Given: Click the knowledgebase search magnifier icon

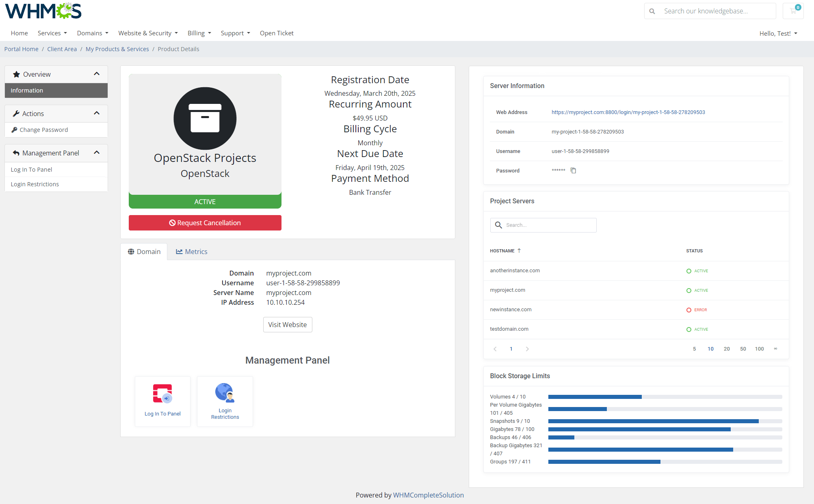Looking at the screenshot, I should coord(652,11).
